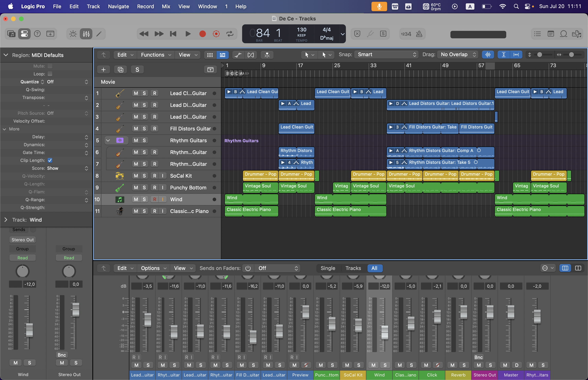
Task: Toggle Flex view button
Action: tap(251, 55)
